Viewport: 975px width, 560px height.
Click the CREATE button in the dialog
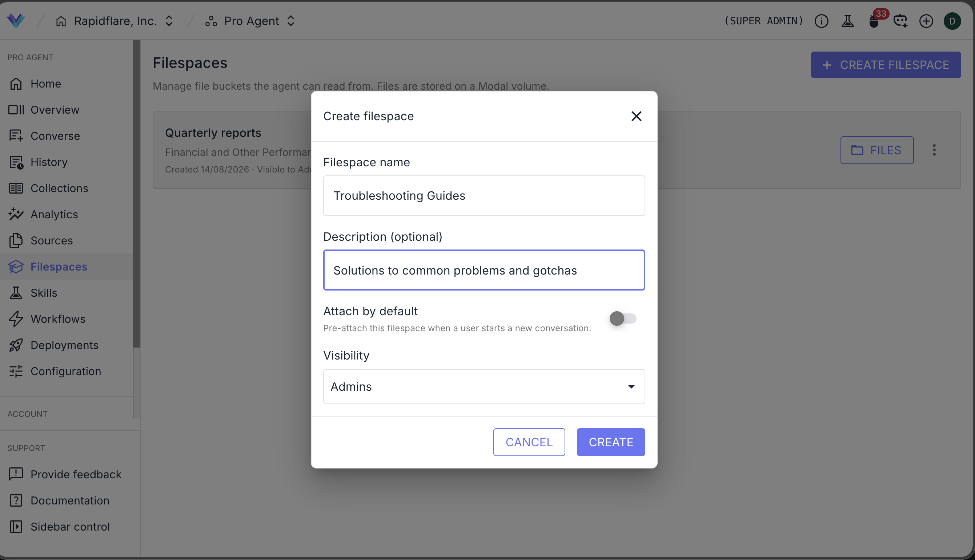[x=611, y=442]
